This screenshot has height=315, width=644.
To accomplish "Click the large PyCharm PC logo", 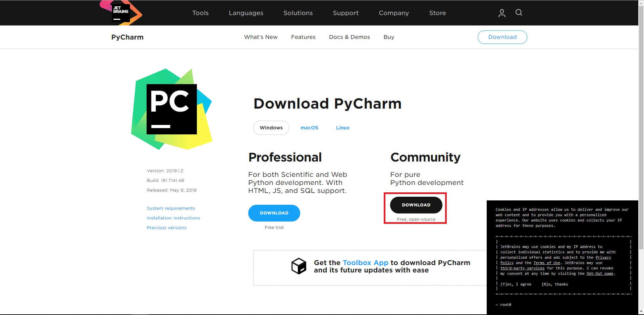I will point(172,109).
